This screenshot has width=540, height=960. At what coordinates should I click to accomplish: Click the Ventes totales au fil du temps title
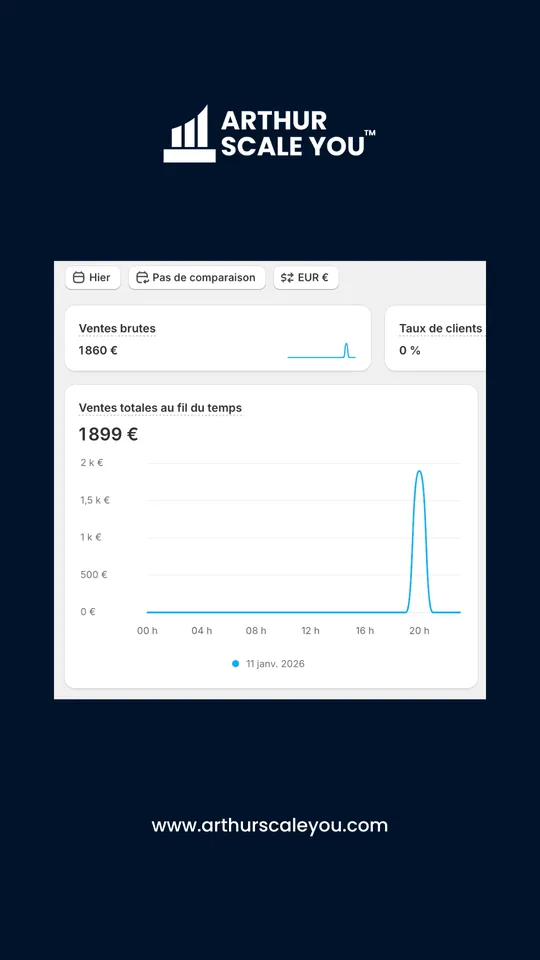[x=160, y=408]
